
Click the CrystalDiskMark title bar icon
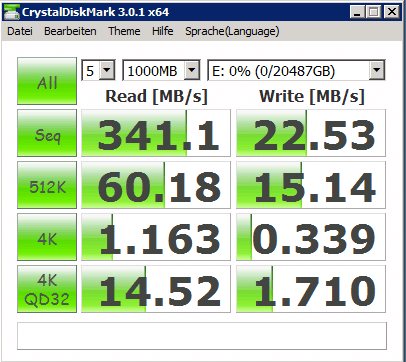click(x=11, y=12)
